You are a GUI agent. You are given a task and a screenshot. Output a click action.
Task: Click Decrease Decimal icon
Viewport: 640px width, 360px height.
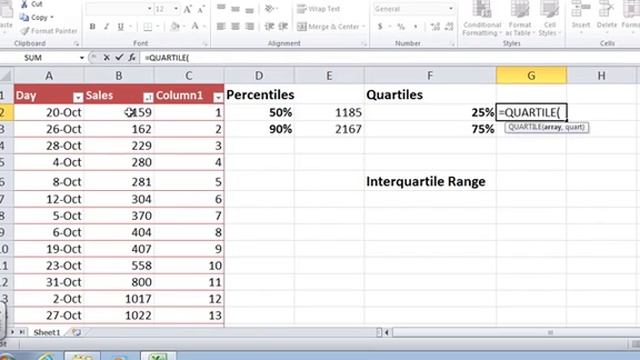pos(449,27)
